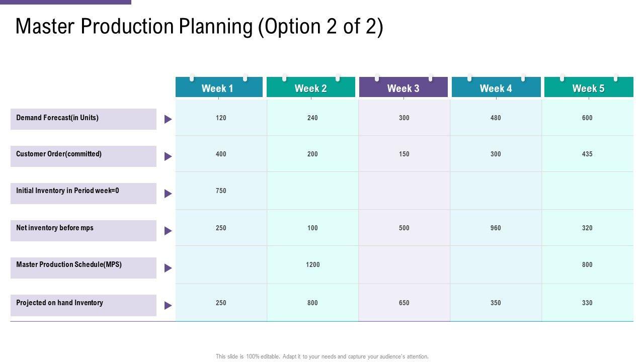Select the Week 5 header tab

pyautogui.click(x=588, y=88)
